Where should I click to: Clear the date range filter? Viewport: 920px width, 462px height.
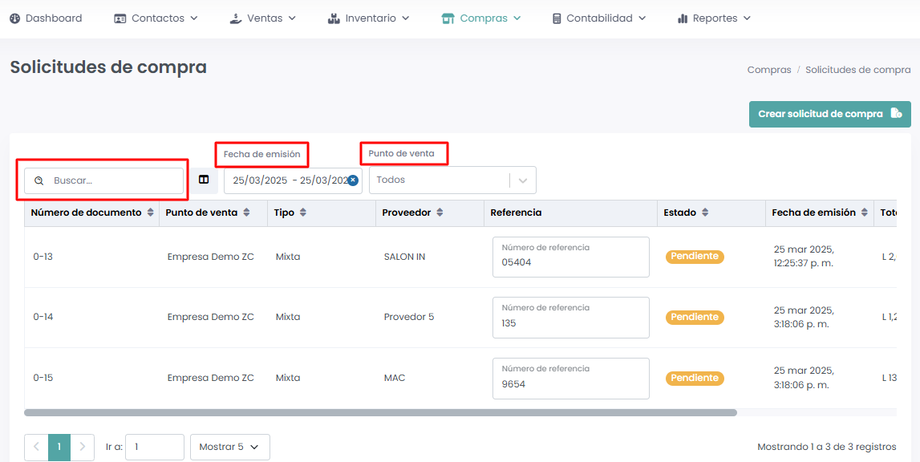click(x=353, y=180)
